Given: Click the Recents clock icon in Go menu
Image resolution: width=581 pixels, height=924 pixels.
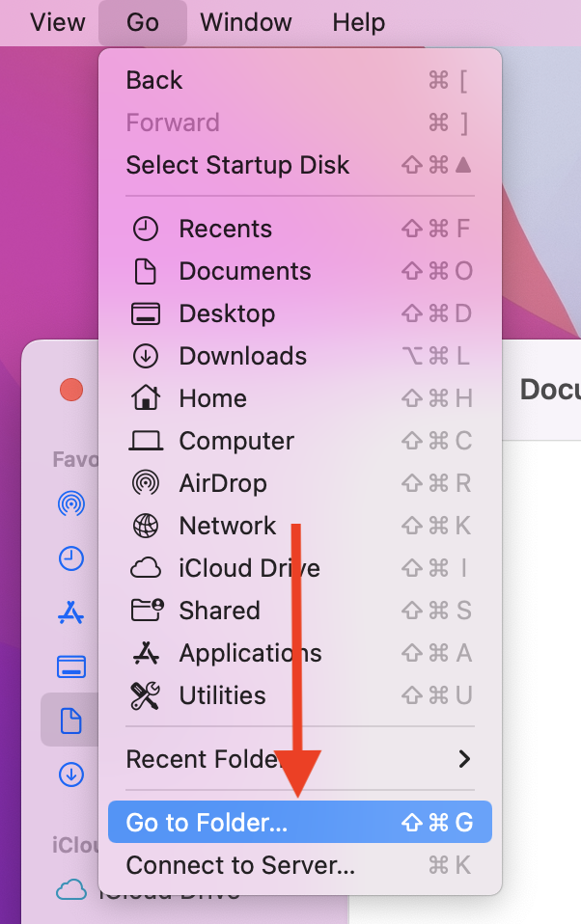Looking at the screenshot, I should [x=145, y=229].
